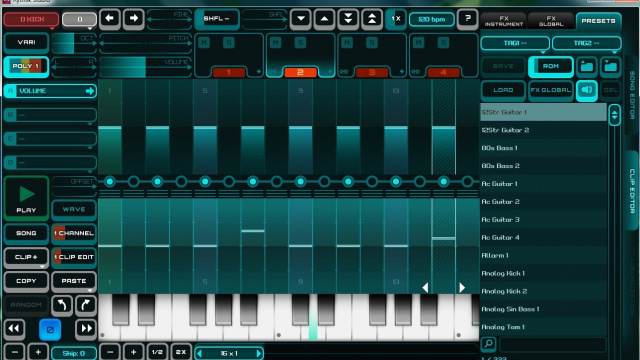The image size is (640, 360).
Task: Click the right arrow button in top toolbar
Action: pos(133,19)
